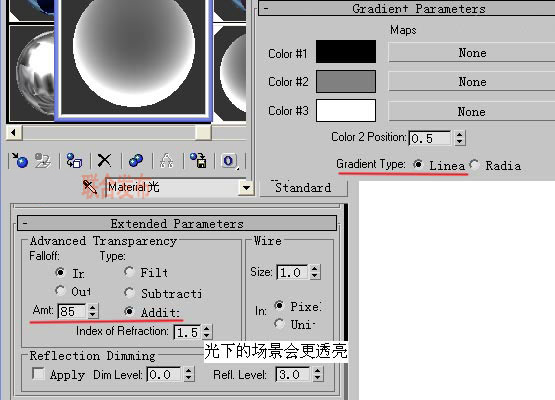Adjust Amt spinner arrows
Screen dimensions: 555x400
click(92, 311)
